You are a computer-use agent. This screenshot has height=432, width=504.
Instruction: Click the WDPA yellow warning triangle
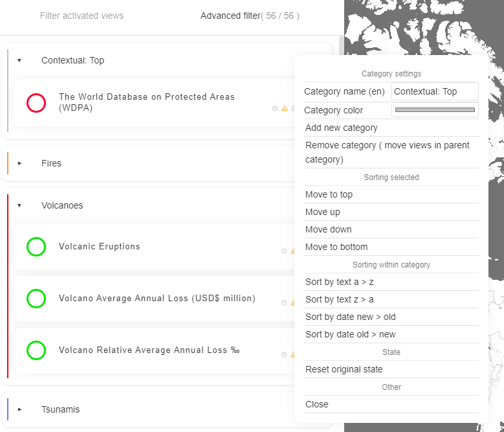tap(284, 109)
